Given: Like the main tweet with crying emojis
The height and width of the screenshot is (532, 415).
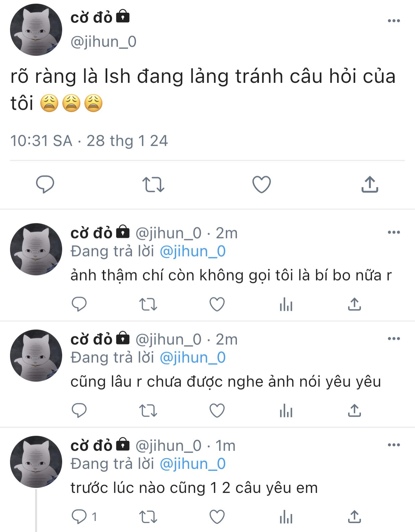Looking at the screenshot, I should (261, 184).
